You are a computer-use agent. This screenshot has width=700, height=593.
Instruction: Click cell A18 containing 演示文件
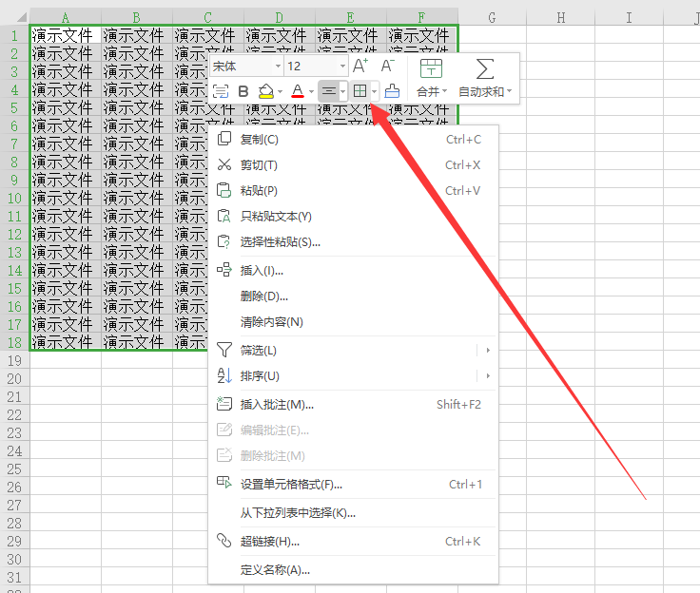pyautogui.click(x=66, y=342)
